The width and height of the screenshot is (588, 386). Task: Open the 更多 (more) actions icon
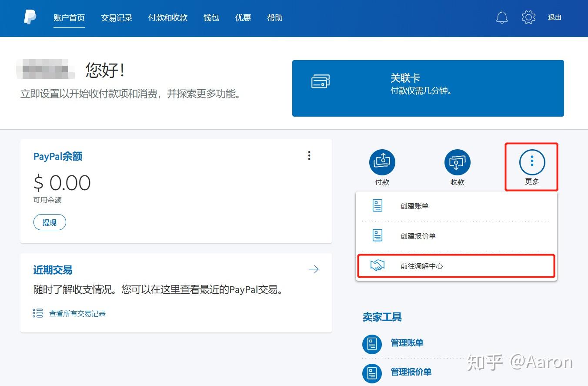coord(531,161)
